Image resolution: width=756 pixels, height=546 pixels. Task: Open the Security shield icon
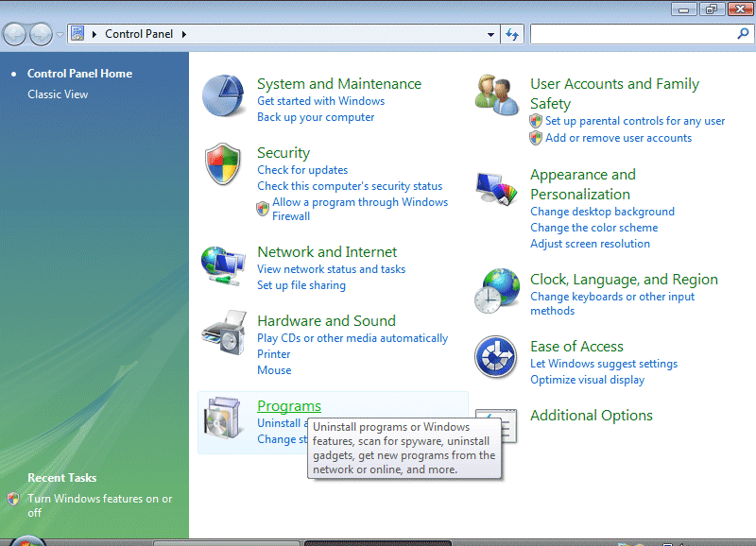[x=224, y=164]
